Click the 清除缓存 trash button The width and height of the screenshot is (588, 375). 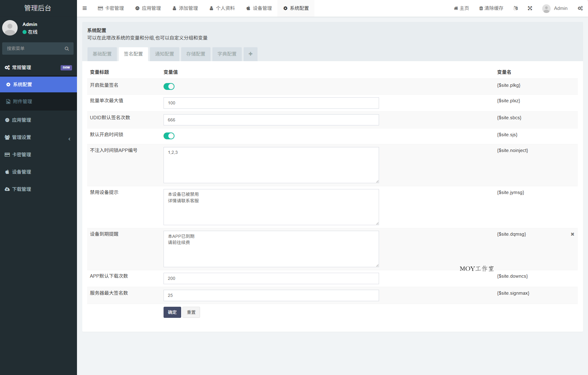[491, 8]
